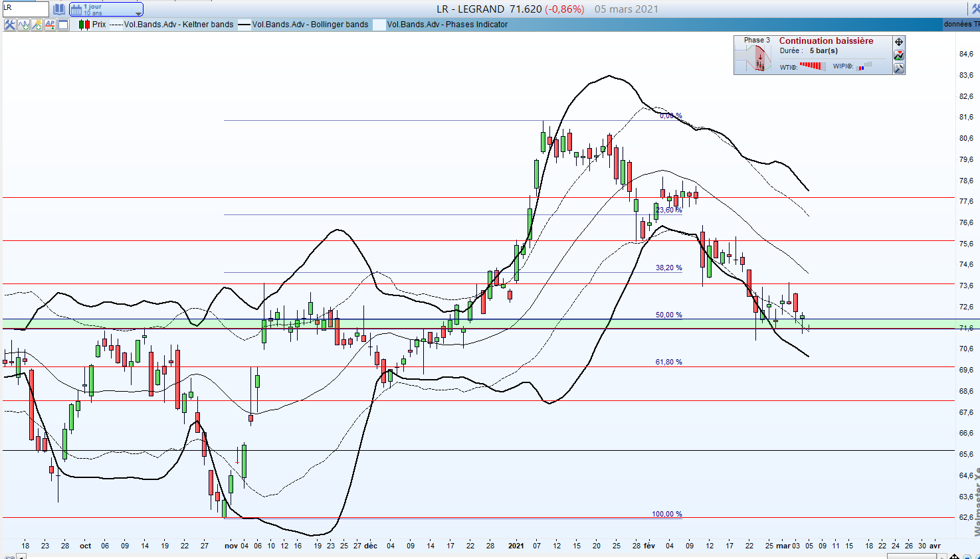This screenshot has height=559, width=980.
Task: Click the add drawing object star icon
Action: 37,25
